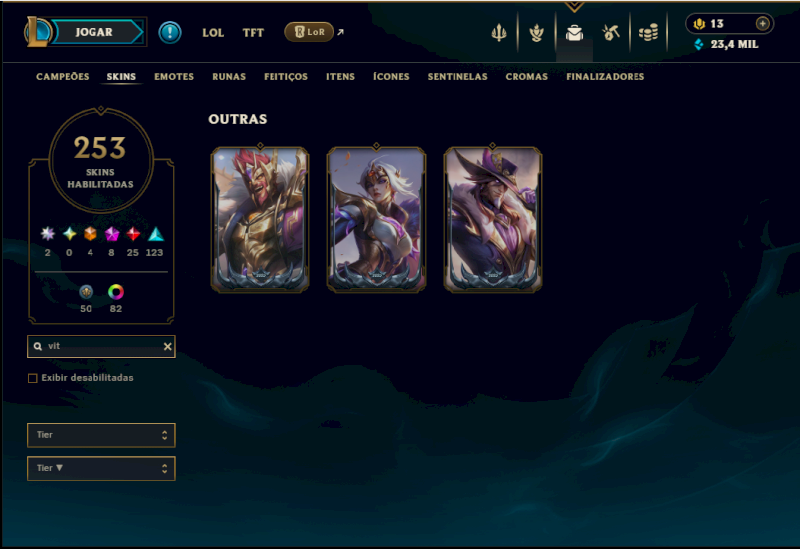Open the Collection briefcase icon

pyautogui.click(x=574, y=33)
